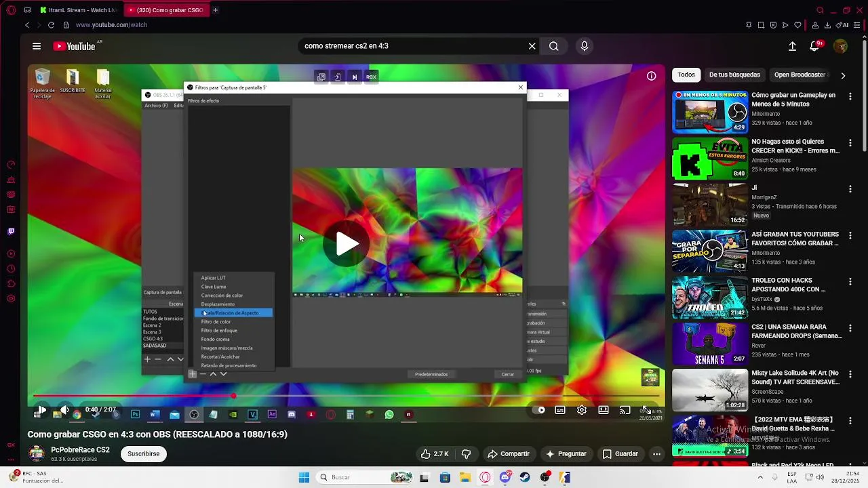The height and width of the screenshot is (488, 868).
Task: Click the magnifier search button
Action: tap(554, 46)
